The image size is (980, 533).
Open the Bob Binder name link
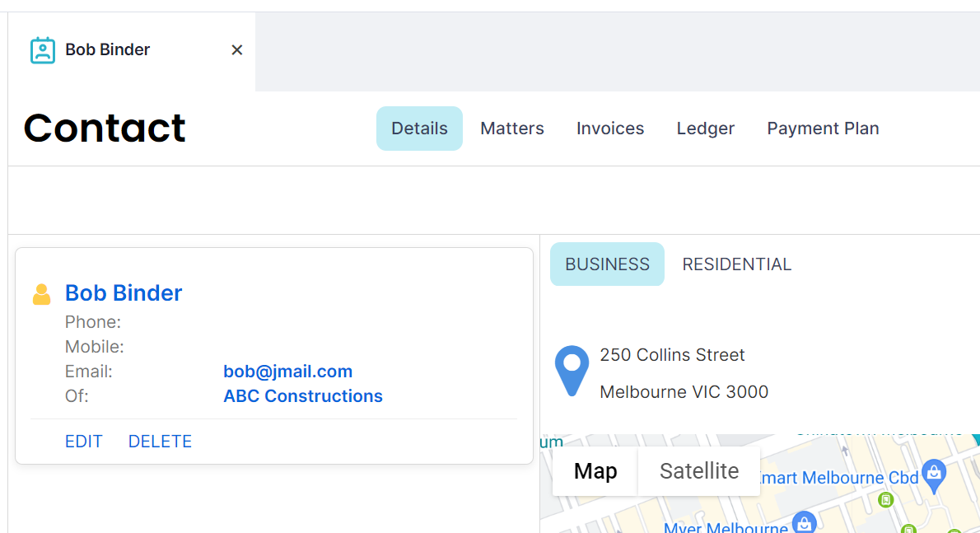pos(124,293)
